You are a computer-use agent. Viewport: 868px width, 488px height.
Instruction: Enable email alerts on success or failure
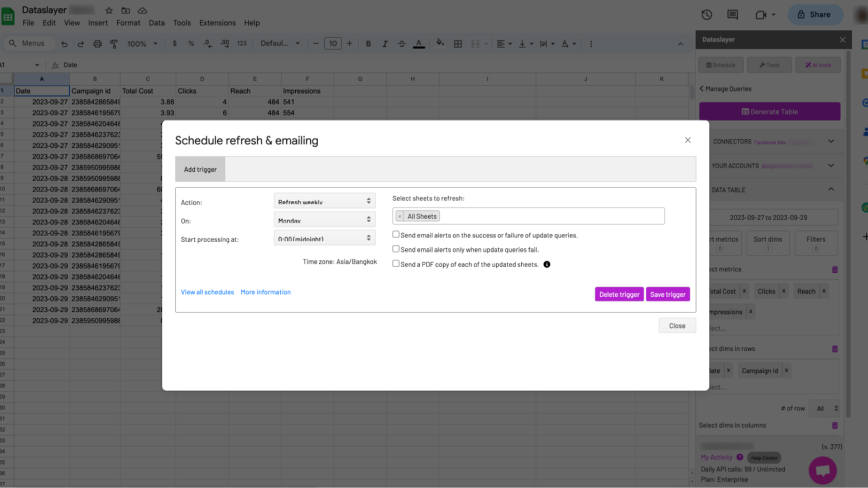click(x=396, y=235)
